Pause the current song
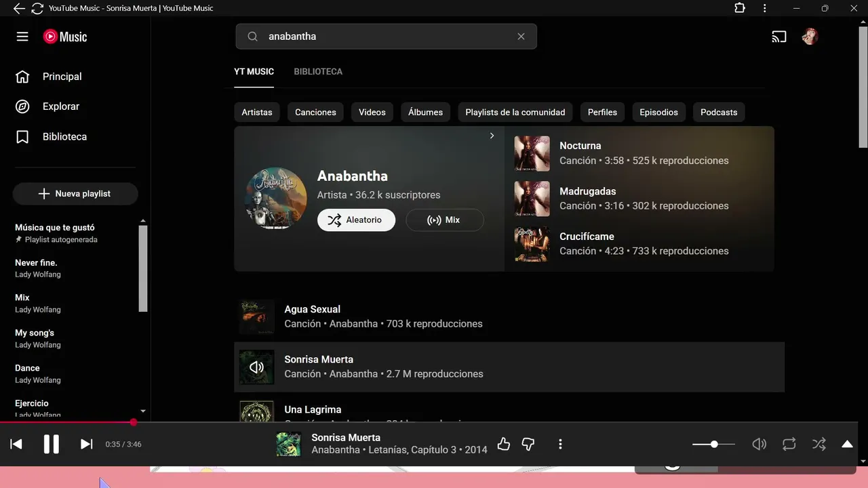 coord(52,444)
